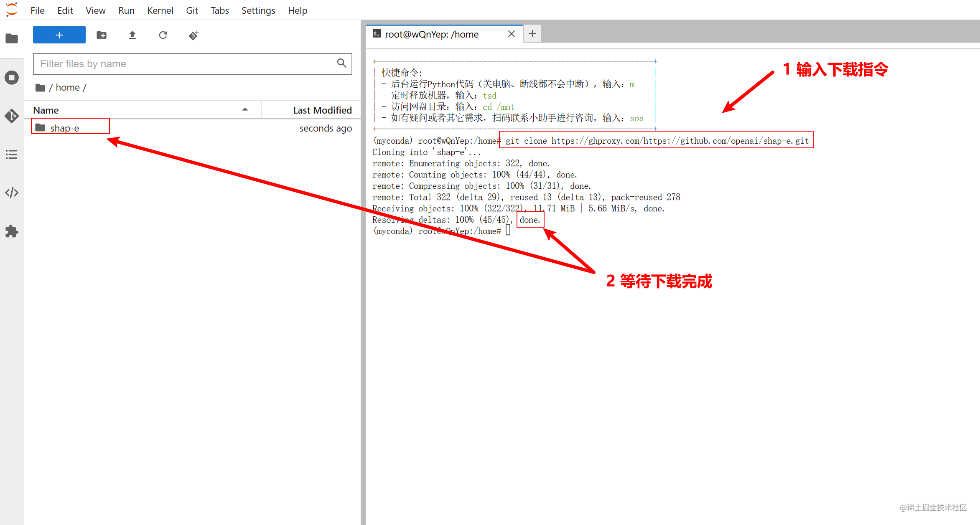
Task: Click the terminal icon on the tab
Action: point(377,34)
